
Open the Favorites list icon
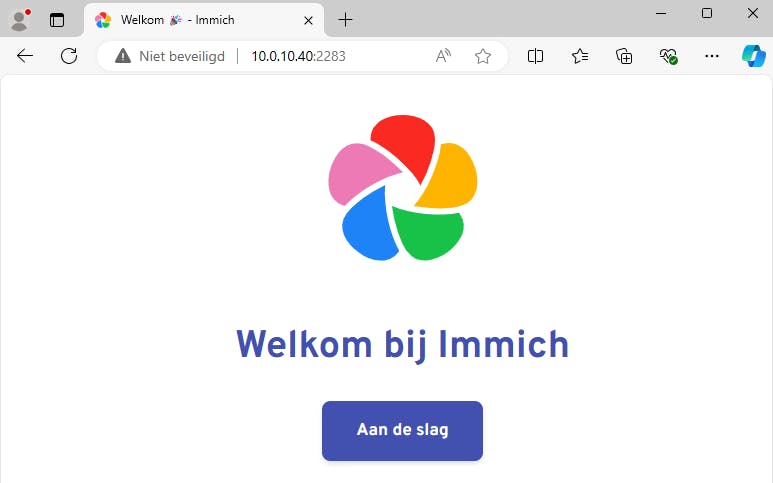pyautogui.click(x=580, y=56)
